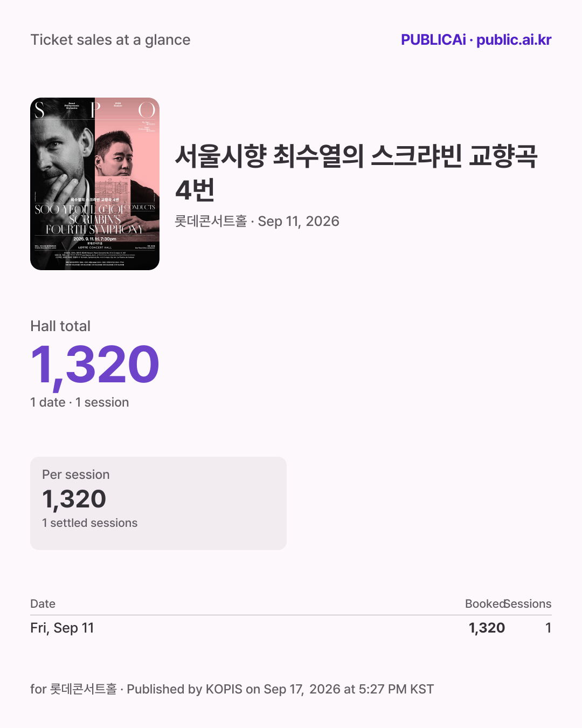Click the sessions count 1 in the row
This screenshot has width=582, height=728.
548,628
